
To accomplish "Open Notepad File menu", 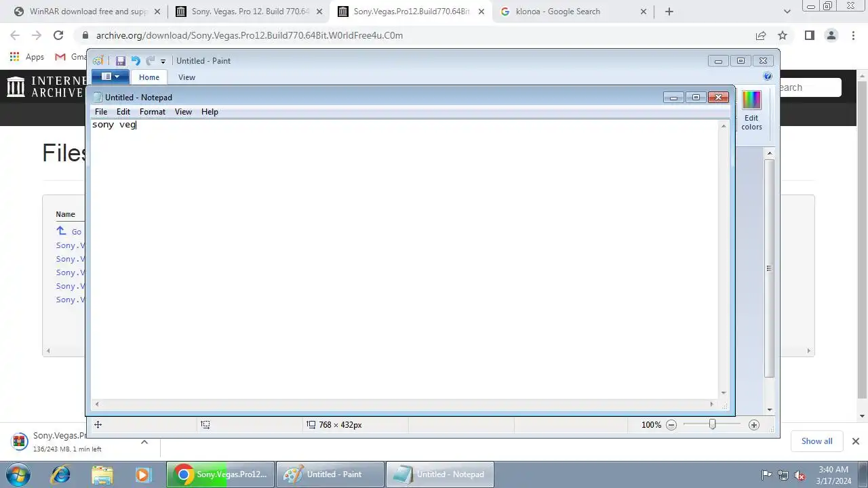I will point(101,112).
